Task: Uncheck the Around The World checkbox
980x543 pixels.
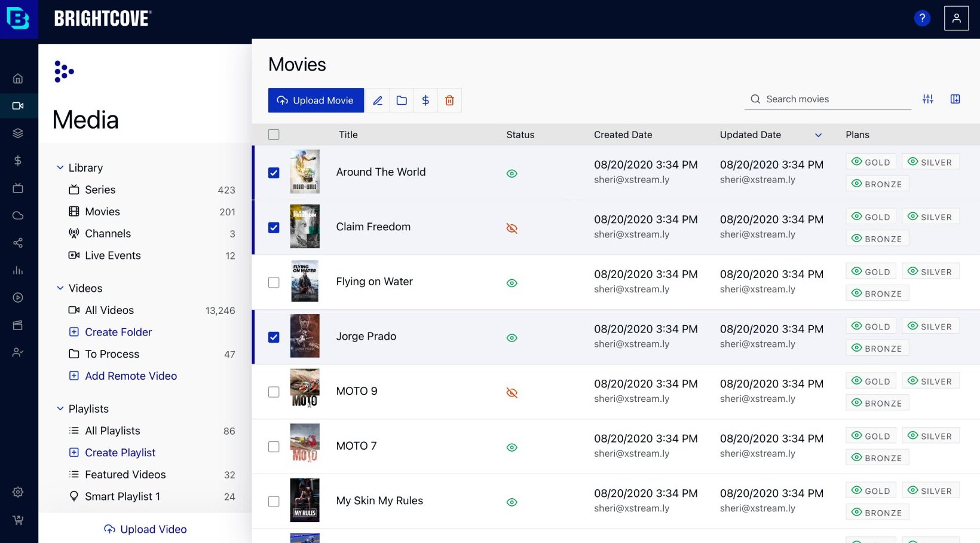Action: point(274,173)
